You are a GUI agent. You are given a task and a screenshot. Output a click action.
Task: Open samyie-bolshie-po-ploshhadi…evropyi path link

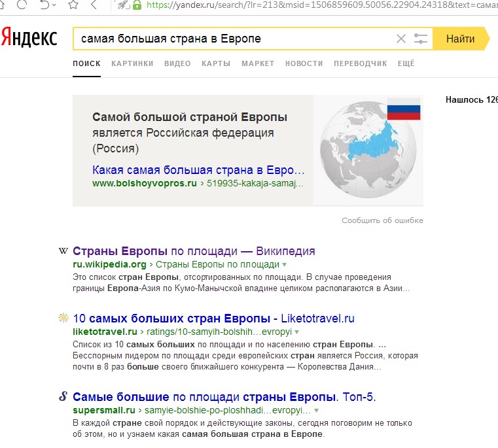coord(228,410)
